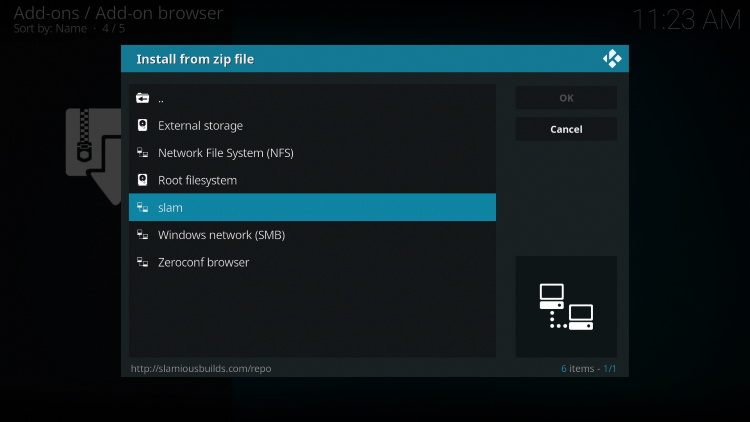Click the Root filesystem drive icon
The height and width of the screenshot is (422, 750).
click(x=143, y=180)
